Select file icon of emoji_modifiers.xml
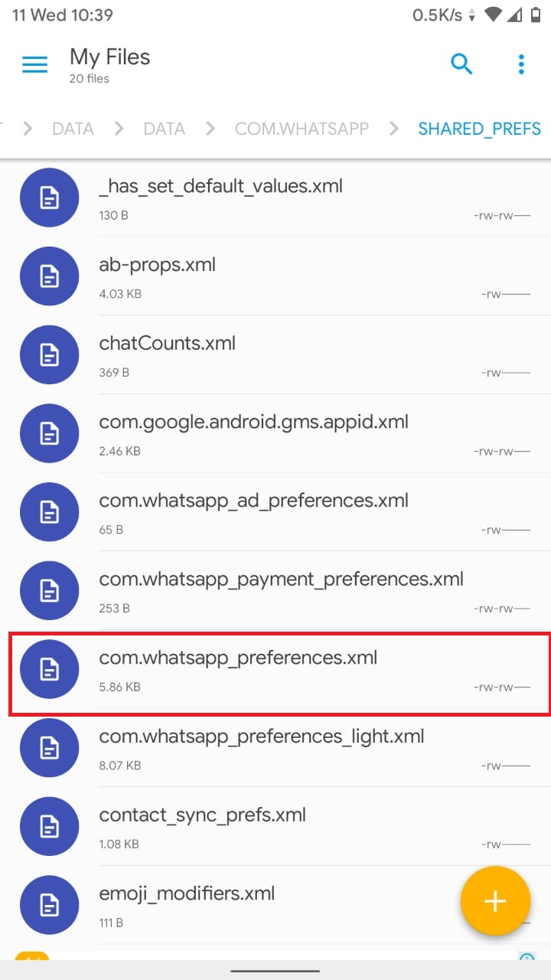 coord(49,905)
